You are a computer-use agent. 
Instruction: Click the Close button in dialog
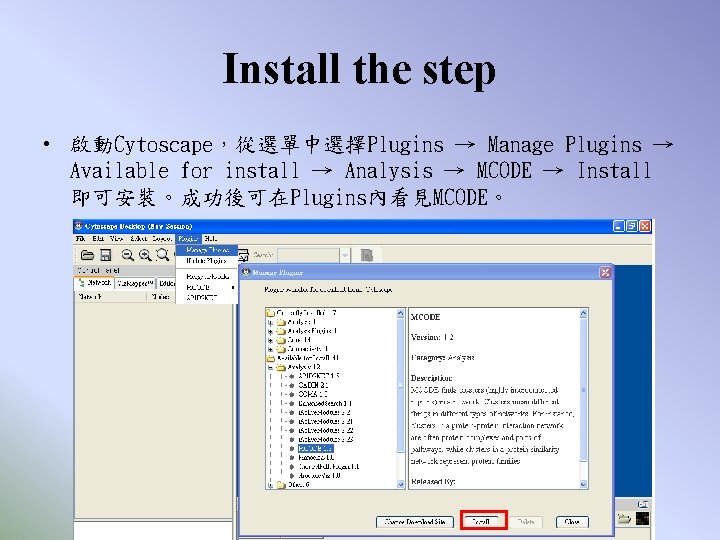pos(572,522)
